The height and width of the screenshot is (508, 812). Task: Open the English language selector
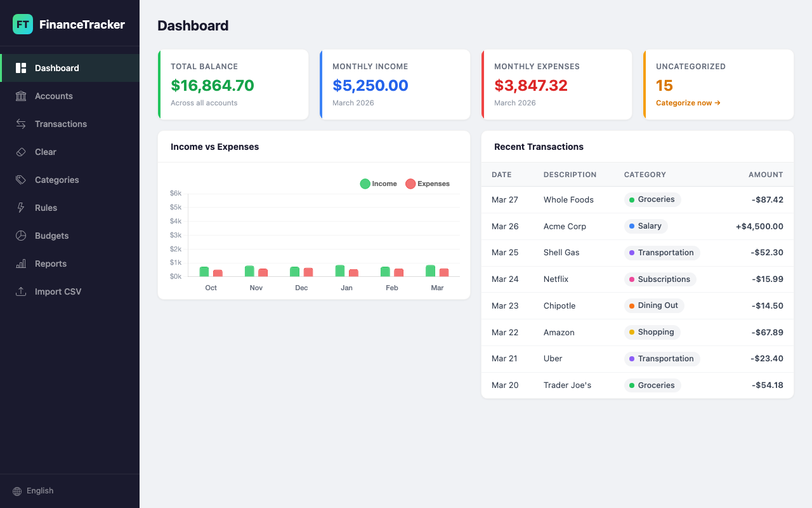click(x=40, y=491)
